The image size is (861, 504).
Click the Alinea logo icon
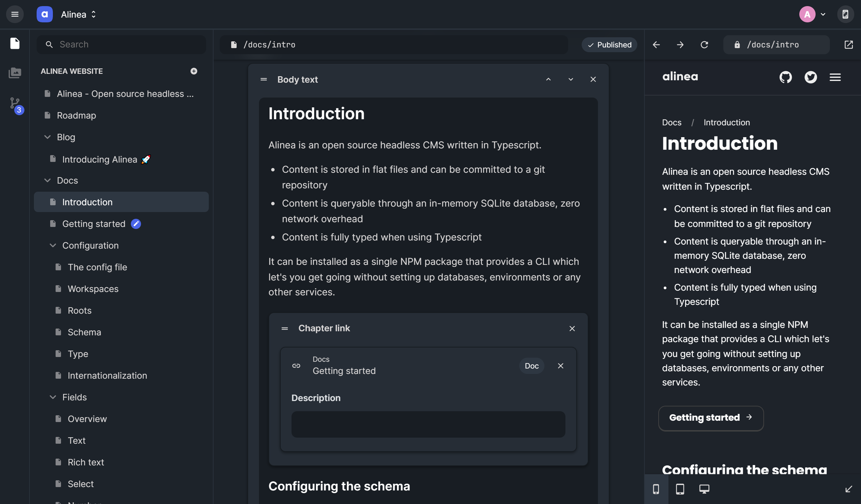pyautogui.click(x=45, y=14)
